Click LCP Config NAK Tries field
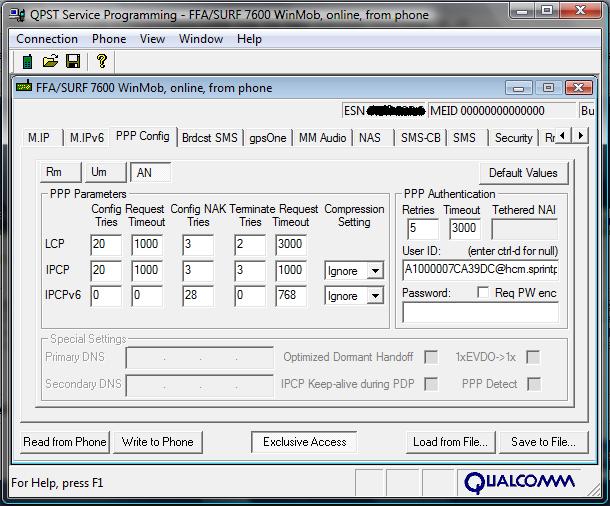 pyautogui.click(x=198, y=244)
